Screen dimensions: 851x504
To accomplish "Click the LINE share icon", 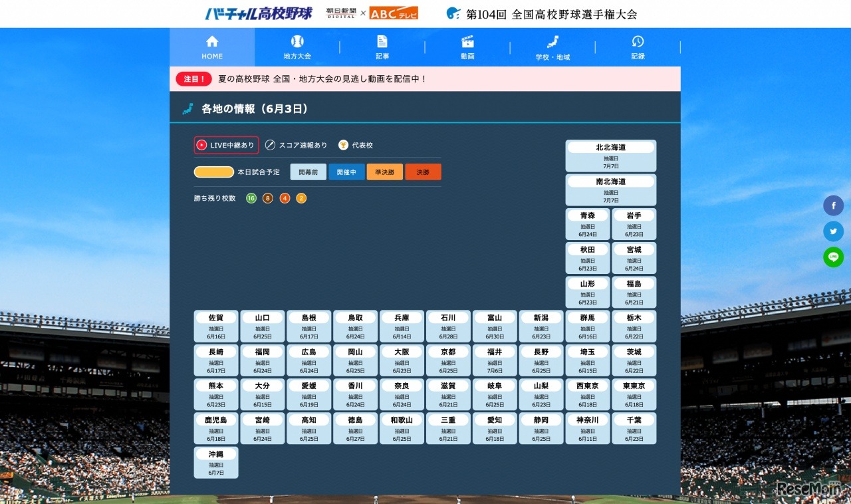I will 833,256.
